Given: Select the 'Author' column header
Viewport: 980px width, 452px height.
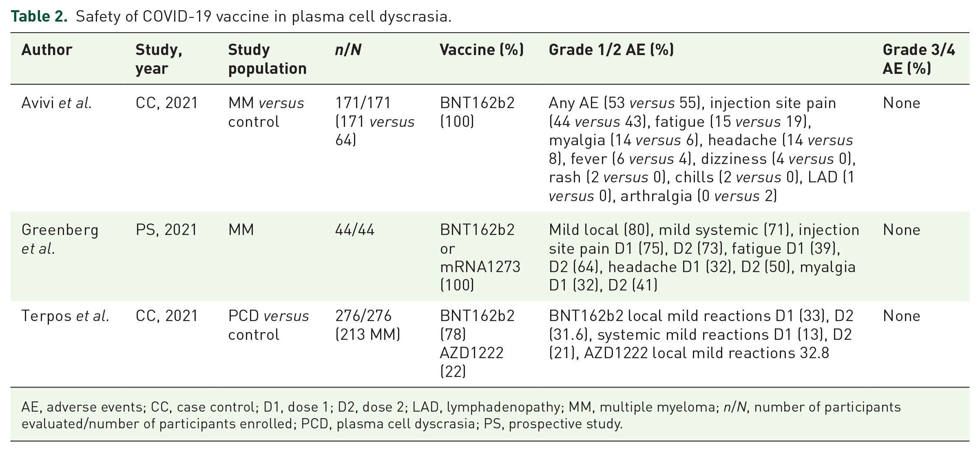Looking at the screenshot, I should point(47,50).
